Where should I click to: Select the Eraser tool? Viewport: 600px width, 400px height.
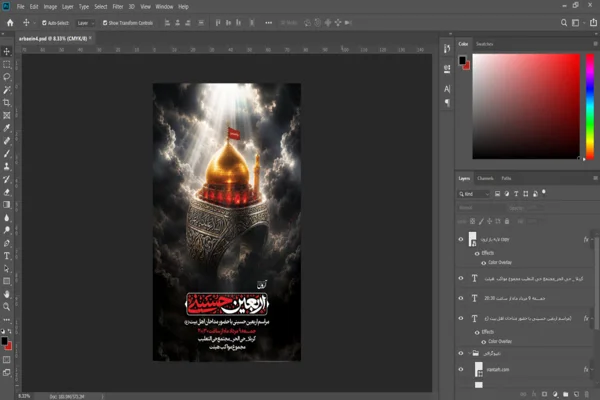[7, 192]
